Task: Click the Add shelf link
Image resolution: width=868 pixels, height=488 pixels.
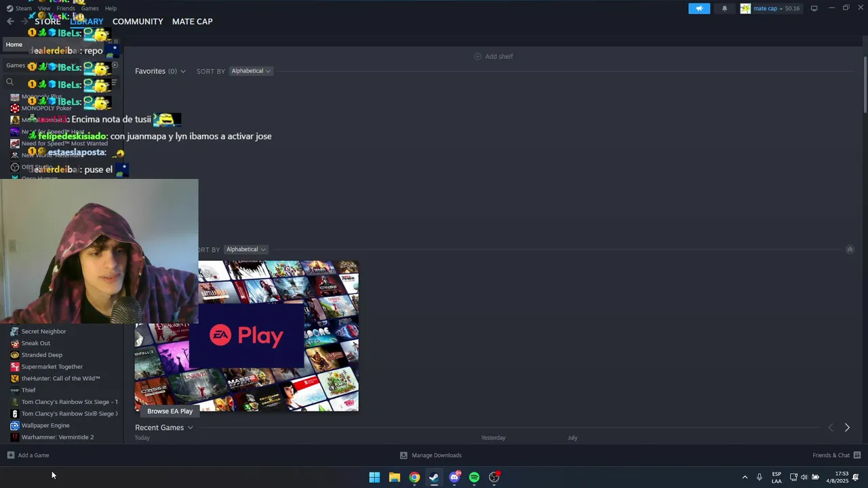Action: [499, 56]
